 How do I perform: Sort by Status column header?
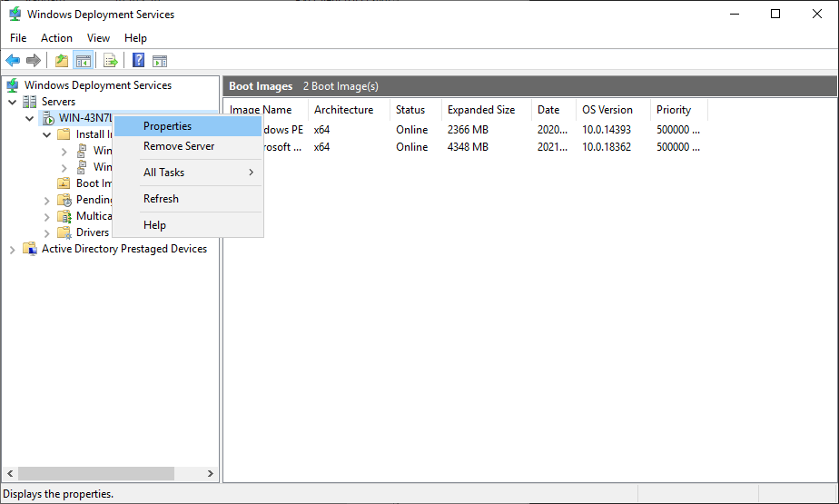pos(416,110)
